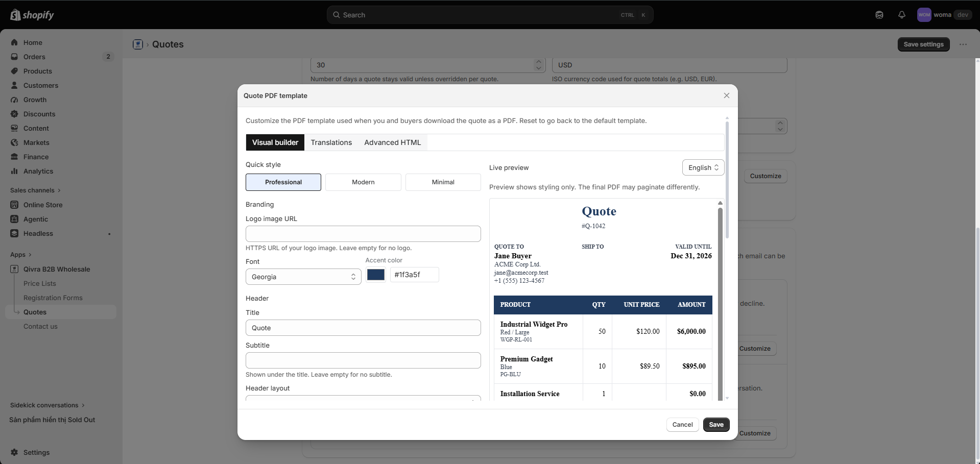Open Registration Forms in sidebar
This screenshot has width=980, height=464.
53,298
